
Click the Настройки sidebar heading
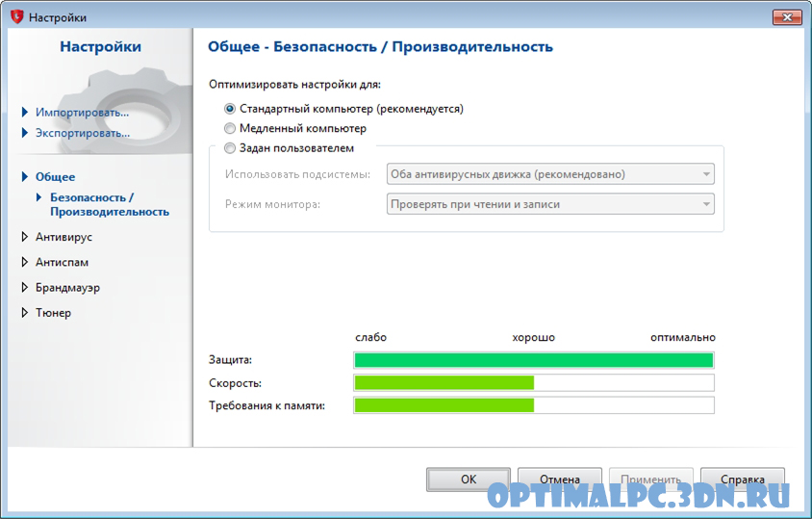pyautogui.click(x=100, y=46)
